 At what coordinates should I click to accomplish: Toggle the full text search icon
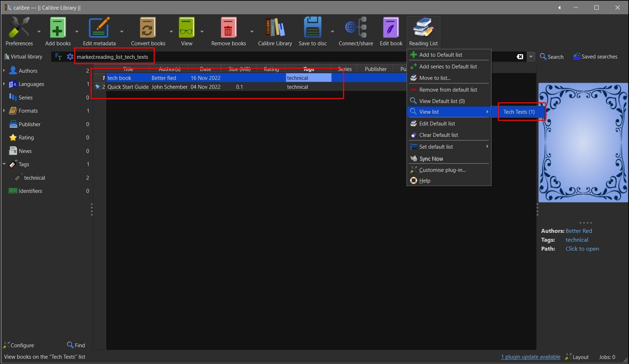pos(58,57)
